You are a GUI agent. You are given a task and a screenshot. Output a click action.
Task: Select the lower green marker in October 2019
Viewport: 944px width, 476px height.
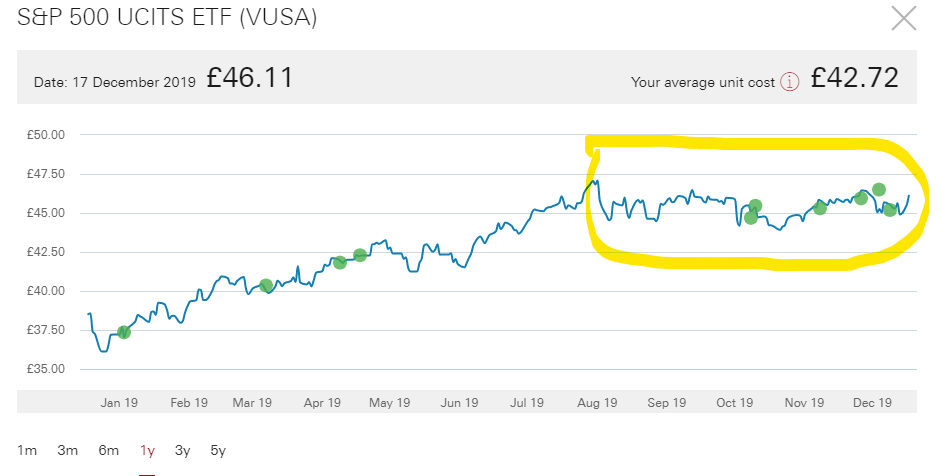pos(751,217)
